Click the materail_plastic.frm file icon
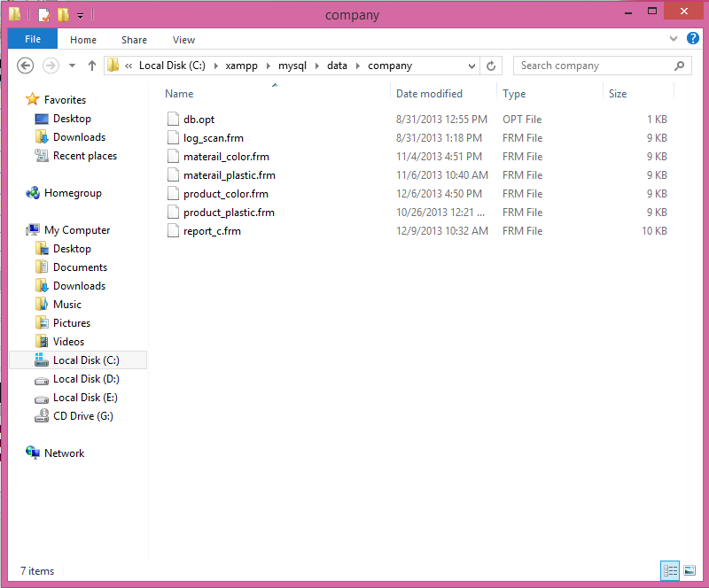Image resolution: width=709 pixels, height=588 pixels. click(173, 175)
